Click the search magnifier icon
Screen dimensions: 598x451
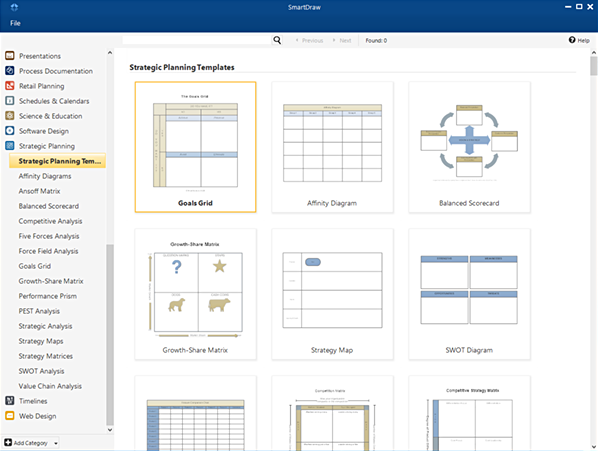point(277,40)
